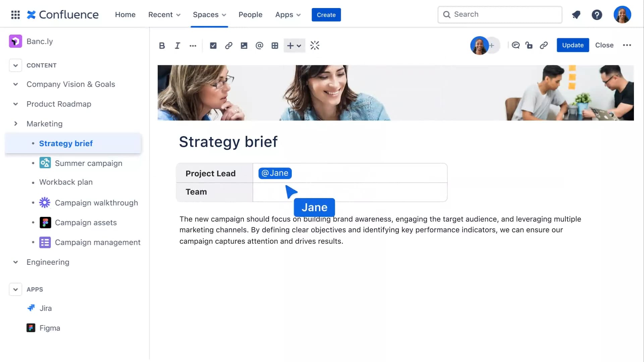This screenshot has width=644, height=362.
Task: Collapse the APPS section
Action: 15,289
